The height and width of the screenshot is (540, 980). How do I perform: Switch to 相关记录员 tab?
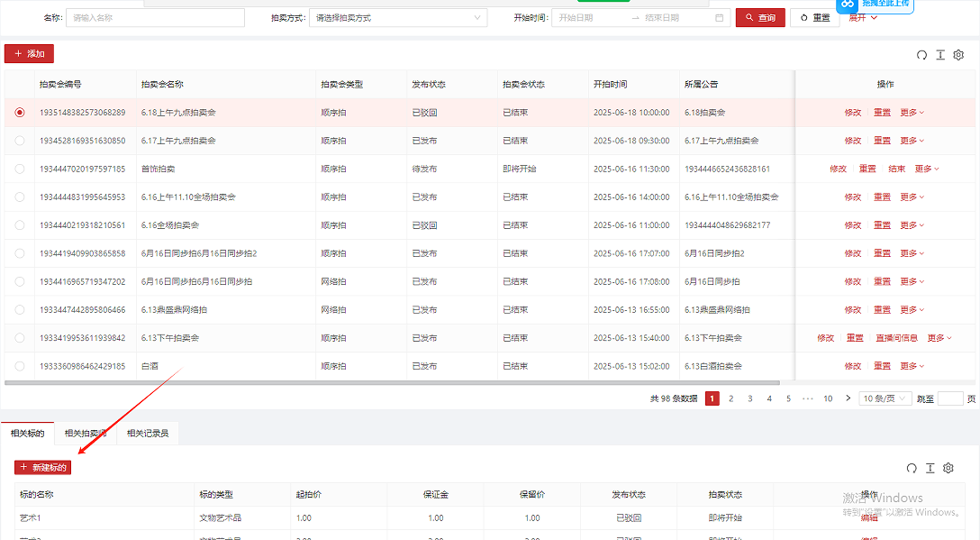coord(148,433)
